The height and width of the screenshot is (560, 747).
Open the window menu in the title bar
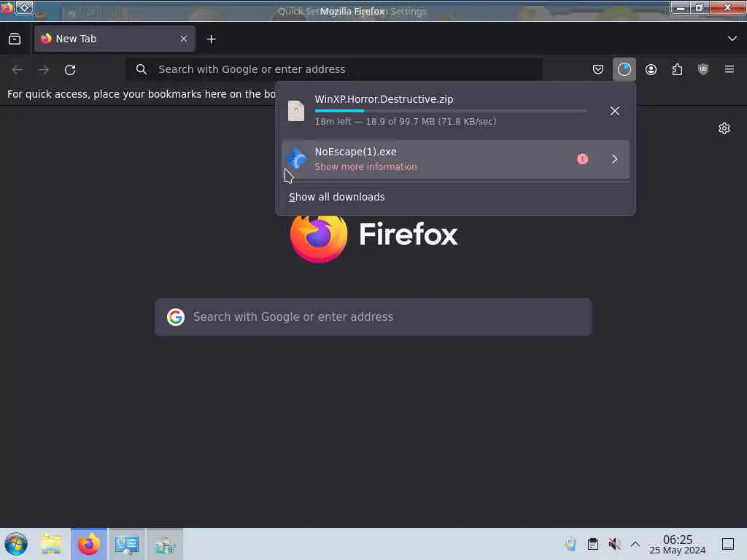click(x=24, y=7)
